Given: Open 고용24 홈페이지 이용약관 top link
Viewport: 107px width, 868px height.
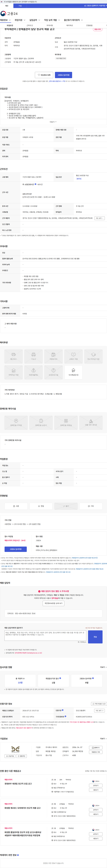Looking at the screenshot, I should click(96, 6).
